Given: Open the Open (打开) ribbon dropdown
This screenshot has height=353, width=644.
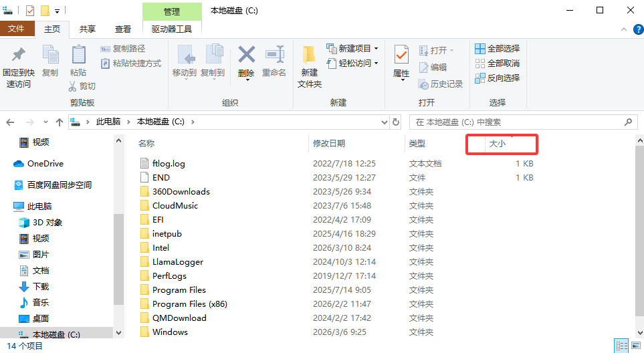Looking at the screenshot, I should 436,51.
